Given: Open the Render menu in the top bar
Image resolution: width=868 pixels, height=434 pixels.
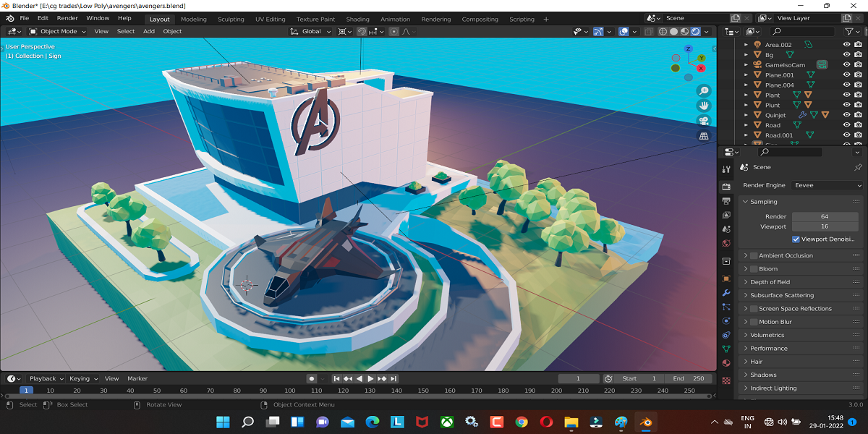Looking at the screenshot, I should tap(67, 18).
